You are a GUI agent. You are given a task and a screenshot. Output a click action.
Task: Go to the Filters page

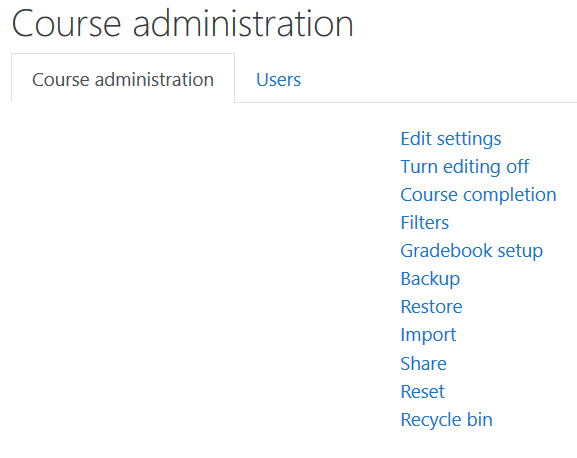click(x=425, y=223)
